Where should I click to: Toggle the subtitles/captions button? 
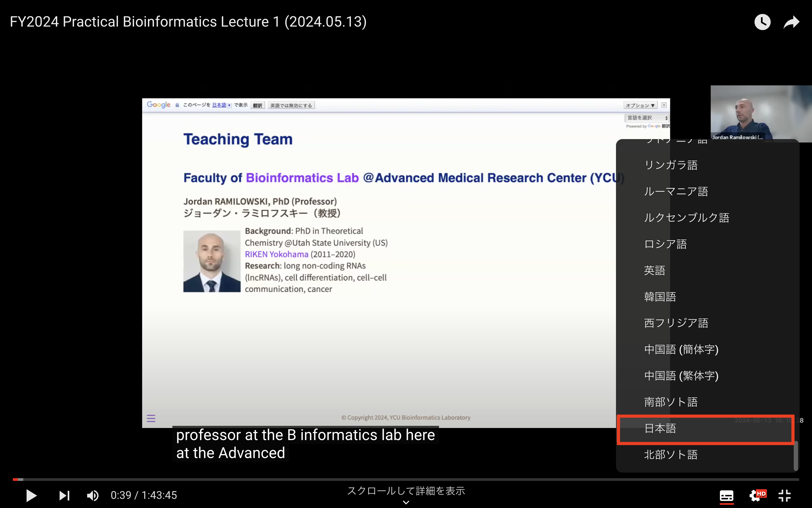pyautogui.click(x=726, y=496)
